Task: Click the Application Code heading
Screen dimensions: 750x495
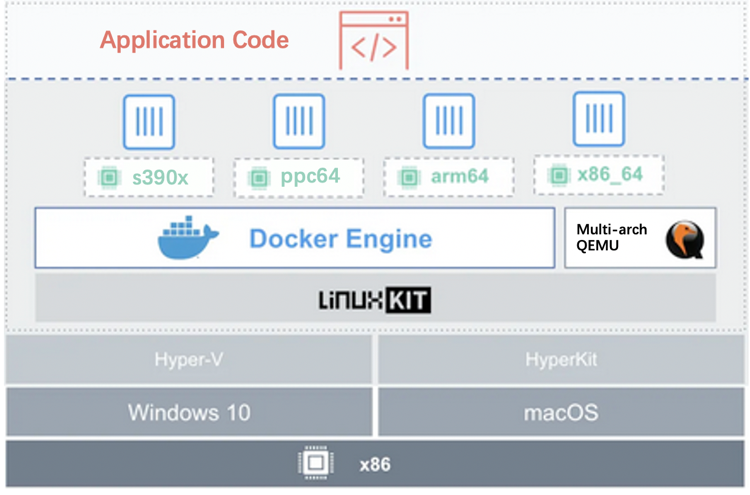Action: coord(194,40)
